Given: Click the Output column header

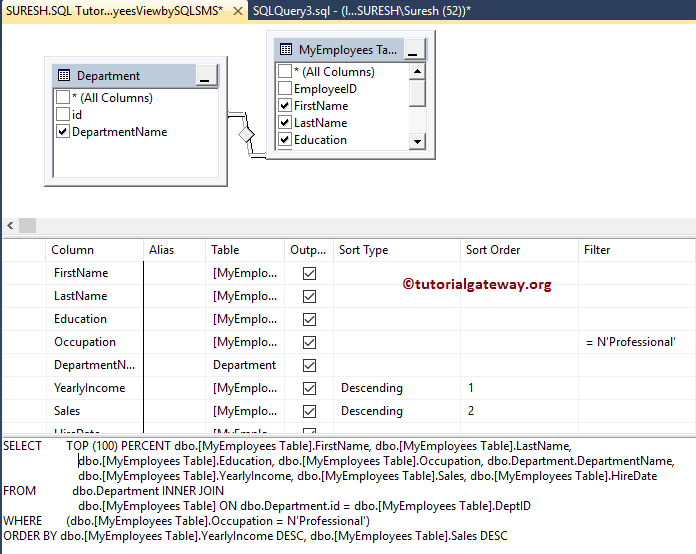Looking at the screenshot, I should [309, 250].
